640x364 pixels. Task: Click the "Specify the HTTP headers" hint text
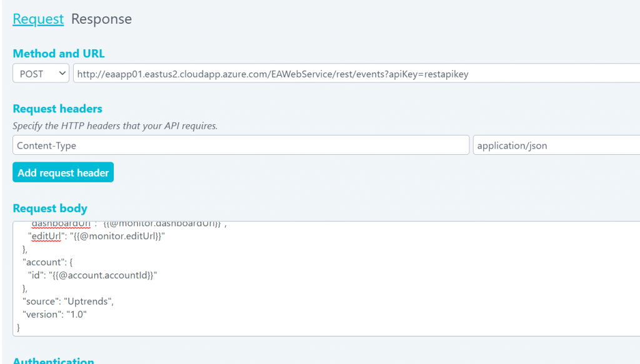click(x=115, y=126)
